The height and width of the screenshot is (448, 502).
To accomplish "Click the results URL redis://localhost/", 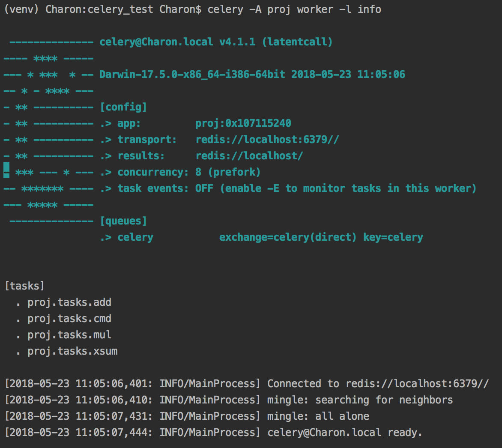I will coord(249,156).
